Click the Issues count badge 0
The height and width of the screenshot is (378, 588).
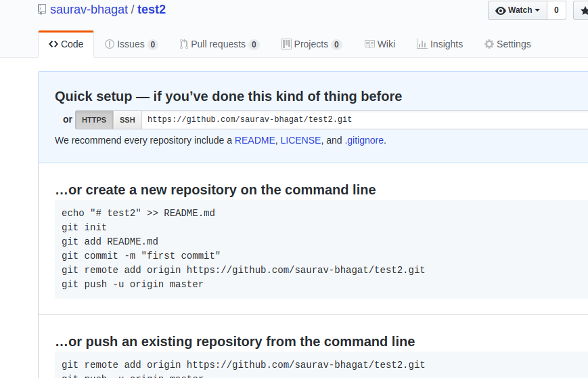pyautogui.click(x=153, y=45)
